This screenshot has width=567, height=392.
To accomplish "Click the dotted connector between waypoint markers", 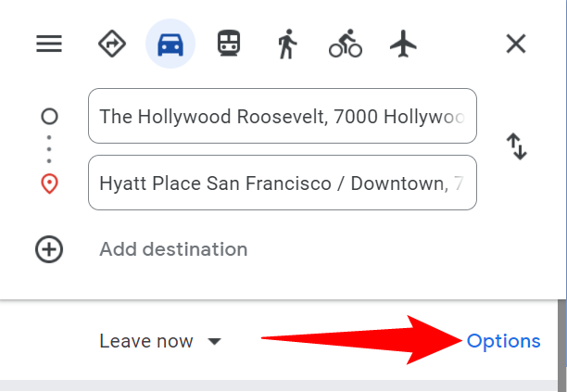I will click(49, 148).
